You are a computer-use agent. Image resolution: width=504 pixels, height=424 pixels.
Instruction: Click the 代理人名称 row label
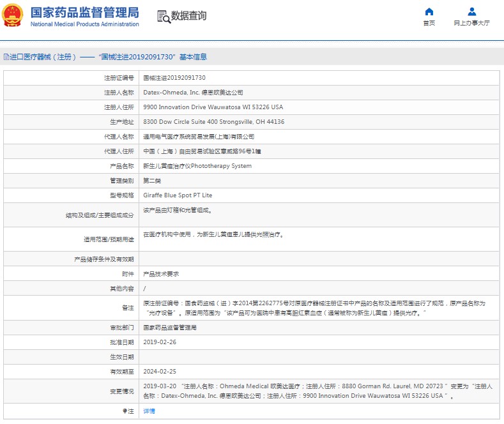[x=119, y=137]
